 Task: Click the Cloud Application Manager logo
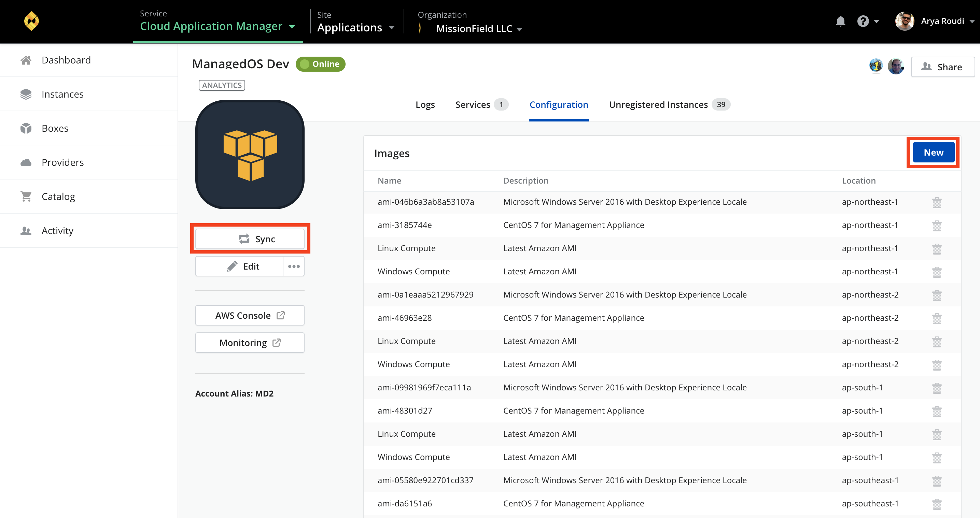click(x=30, y=21)
